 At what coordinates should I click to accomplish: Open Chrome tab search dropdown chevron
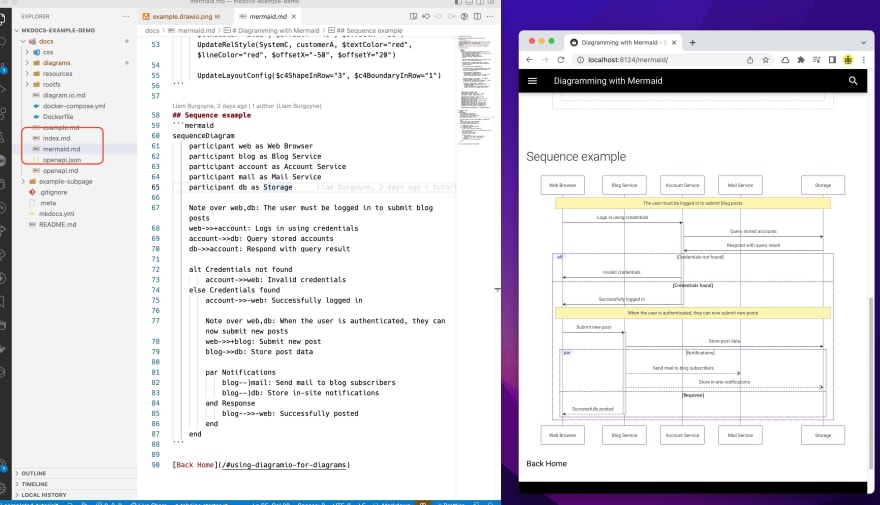863,43
